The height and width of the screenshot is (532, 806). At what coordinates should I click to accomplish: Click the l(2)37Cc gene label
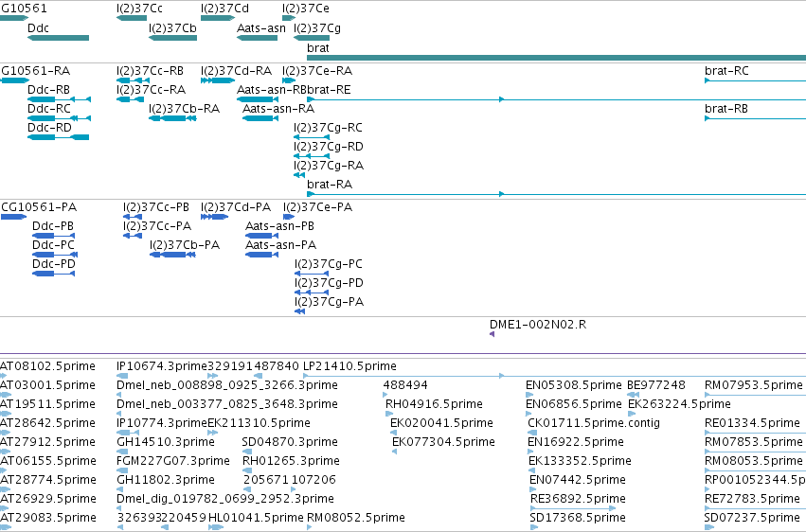[139, 9]
